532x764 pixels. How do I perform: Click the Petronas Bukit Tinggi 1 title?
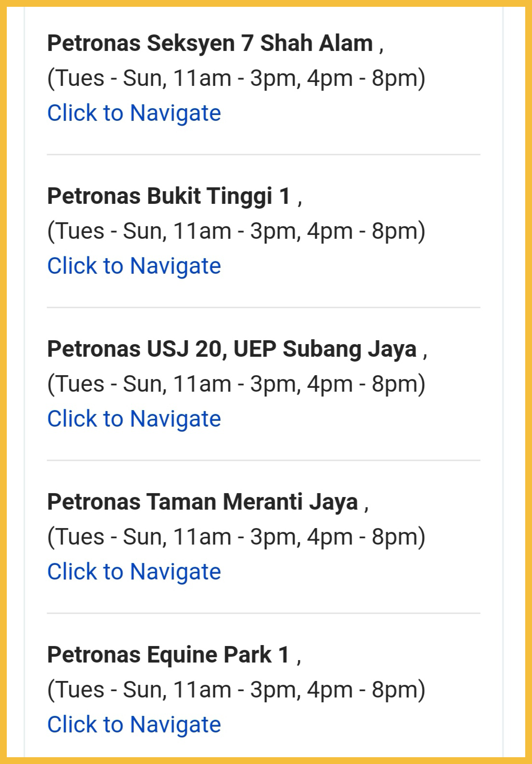(x=169, y=196)
